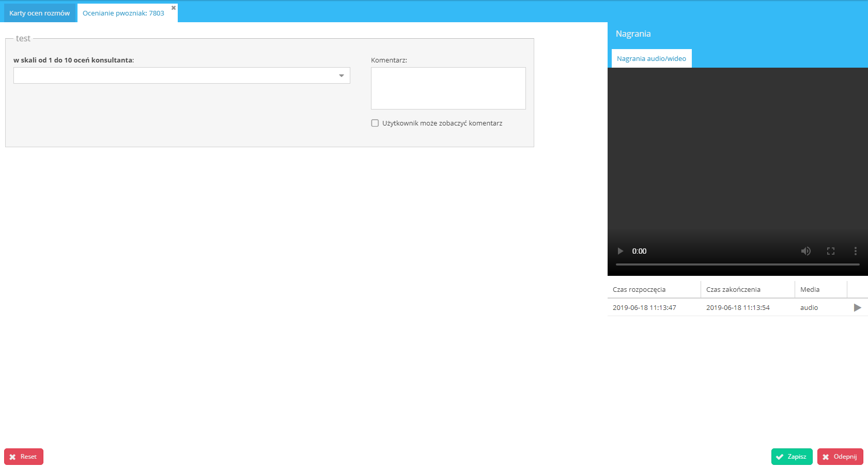Screen dimensions: 868x468
Task: Play the video in the recordings player
Action: pos(621,251)
